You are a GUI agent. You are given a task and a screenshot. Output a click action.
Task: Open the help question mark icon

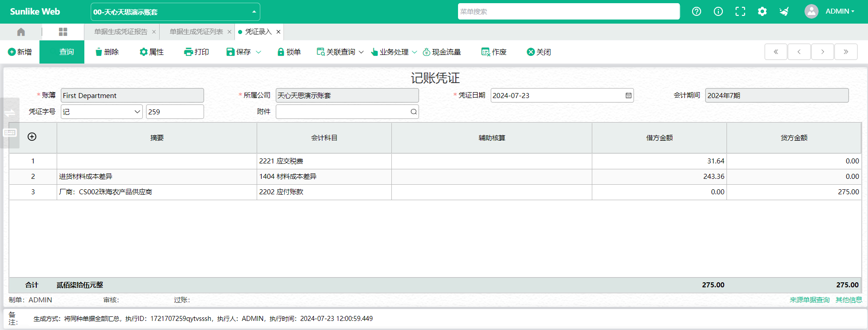point(696,11)
